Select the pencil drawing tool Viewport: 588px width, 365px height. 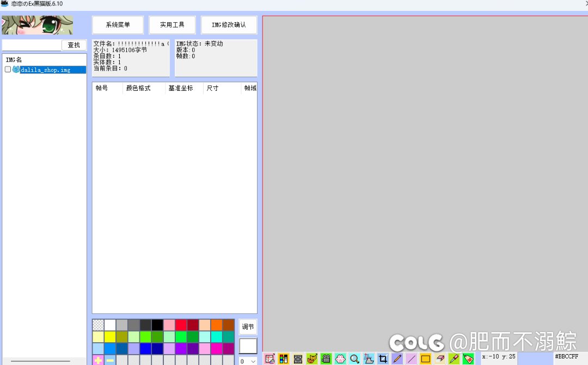[397, 359]
